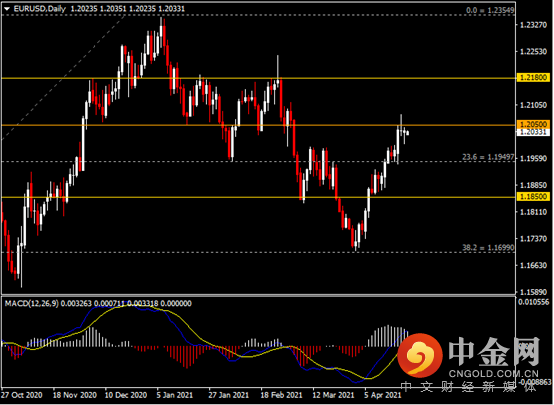This screenshot has height=405, width=554.
Task: Click the 1.23270 price scale value
Action: pyautogui.click(x=533, y=25)
